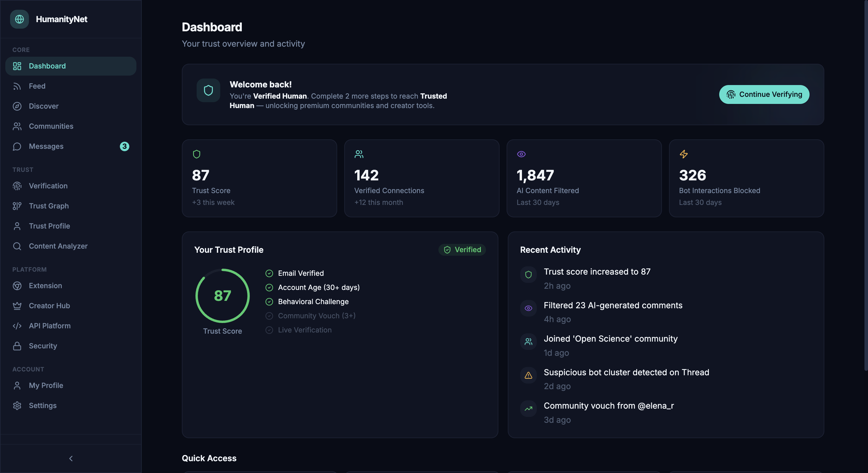
Task: Click the green Verified badge
Action: pyautogui.click(x=462, y=250)
